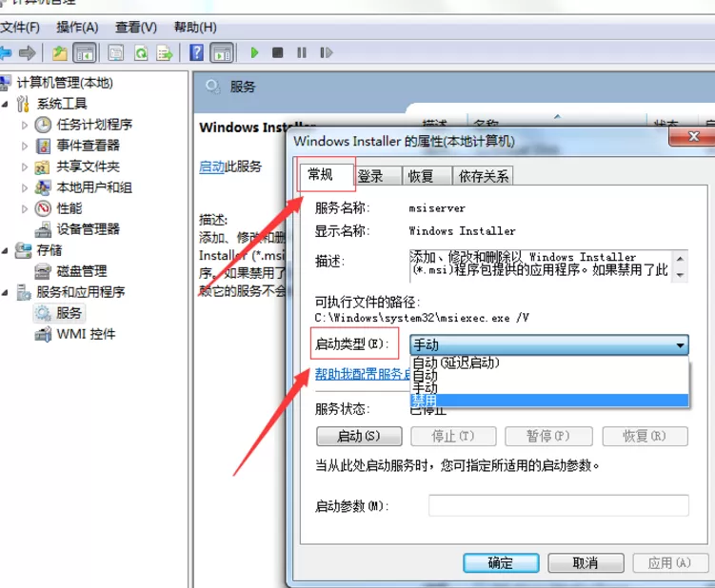Expand the 性能 node
715x588 pixels.
point(25,208)
